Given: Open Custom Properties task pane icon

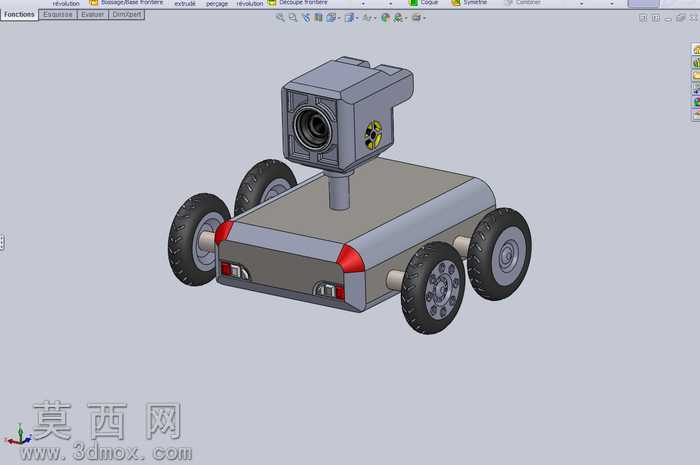Looking at the screenshot, I should [x=696, y=115].
